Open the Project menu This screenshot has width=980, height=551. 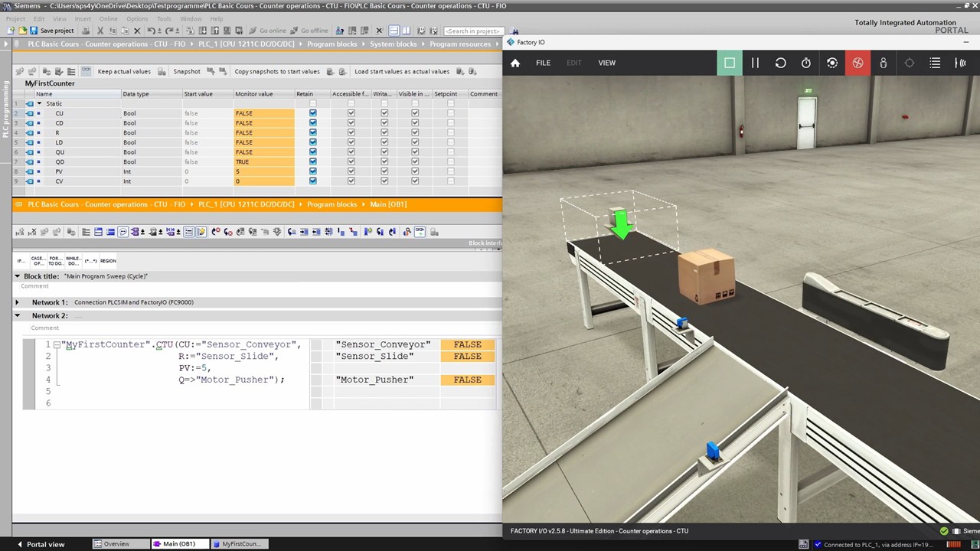(15, 18)
